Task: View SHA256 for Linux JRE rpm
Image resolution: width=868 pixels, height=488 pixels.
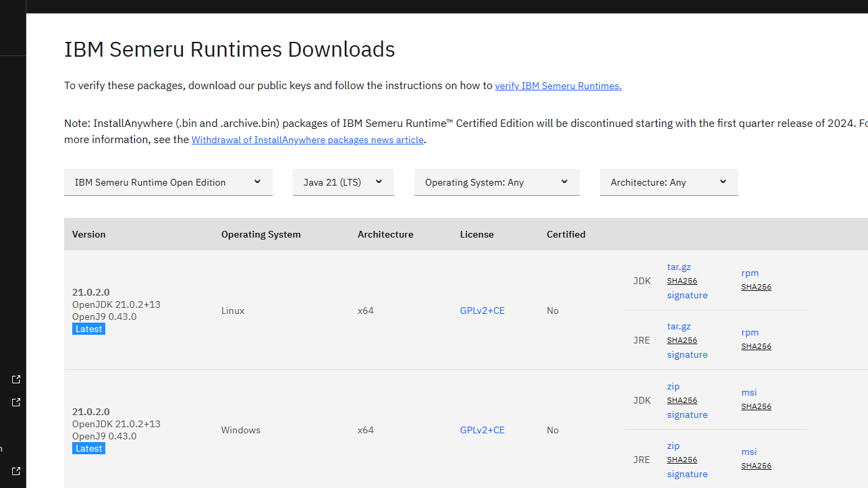Action: click(x=756, y=346)
